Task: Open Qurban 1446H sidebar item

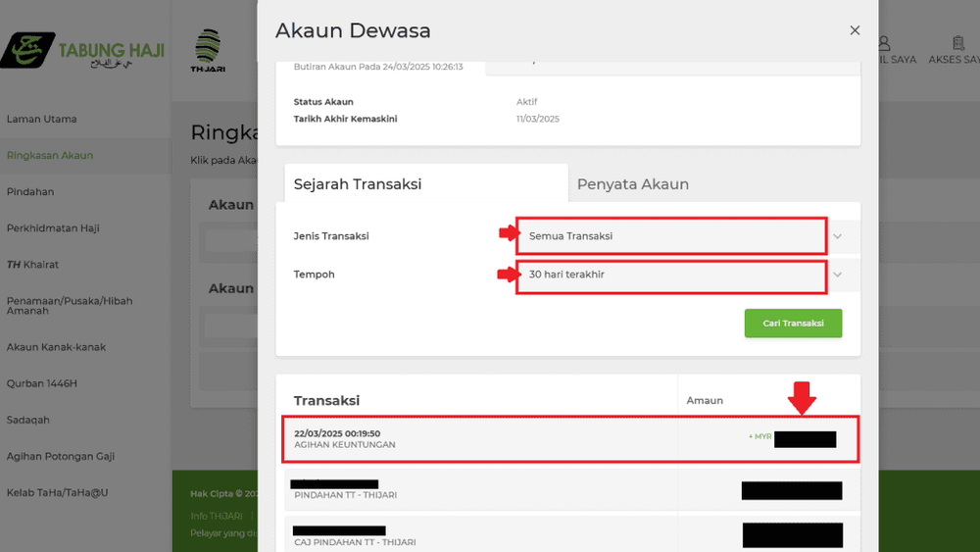Action: 42,383
